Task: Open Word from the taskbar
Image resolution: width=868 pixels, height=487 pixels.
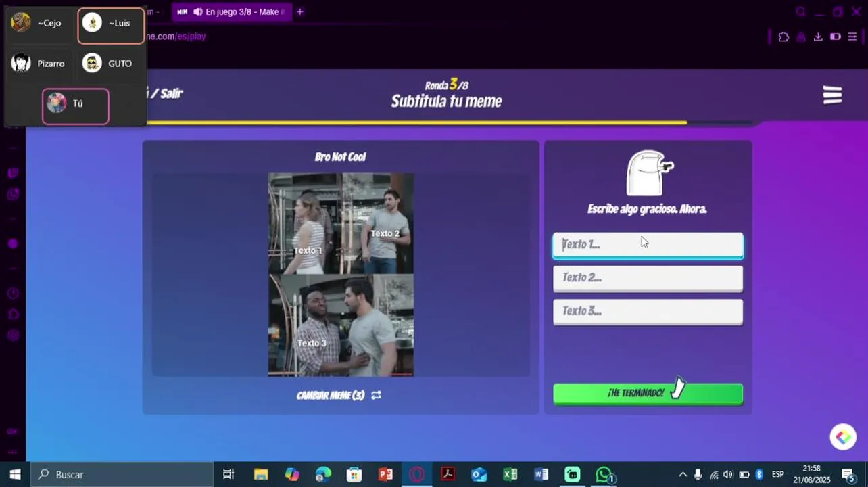Action: pyautogui.click(x=541, y=474)
